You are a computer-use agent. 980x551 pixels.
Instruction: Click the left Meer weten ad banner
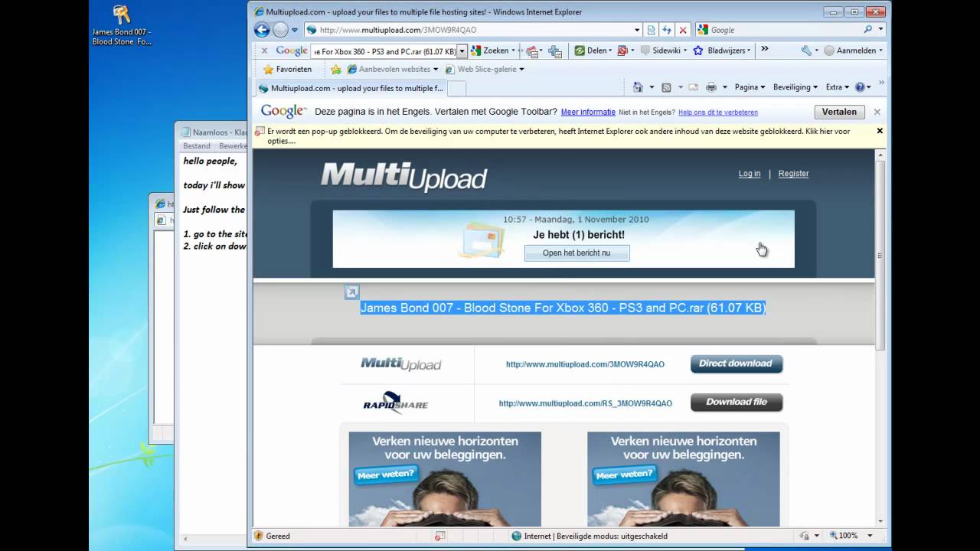[x=445, y=478]
